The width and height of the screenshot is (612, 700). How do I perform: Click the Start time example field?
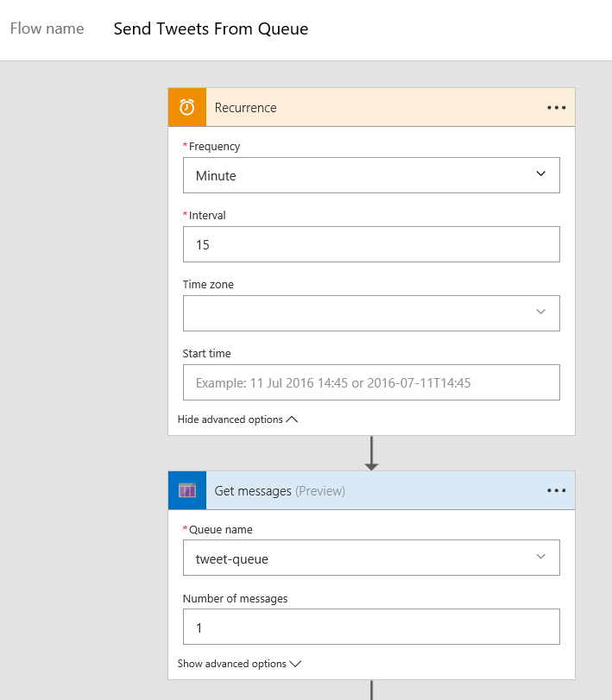click(x=371, y=382)
